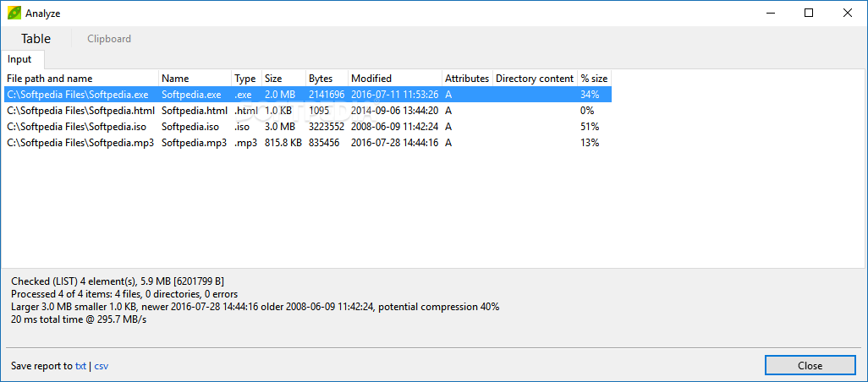868x382 pixels.
Task: Click the .html type cell
Action: (246, 111)
